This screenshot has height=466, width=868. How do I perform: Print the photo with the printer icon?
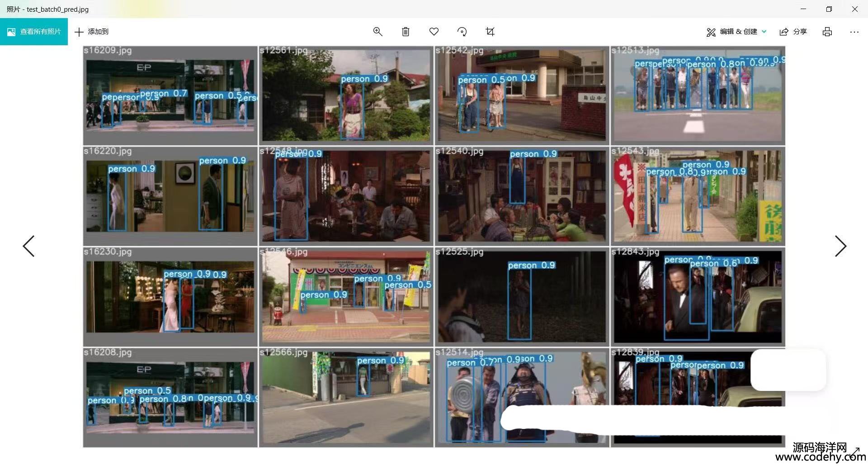tap(827, 32)
